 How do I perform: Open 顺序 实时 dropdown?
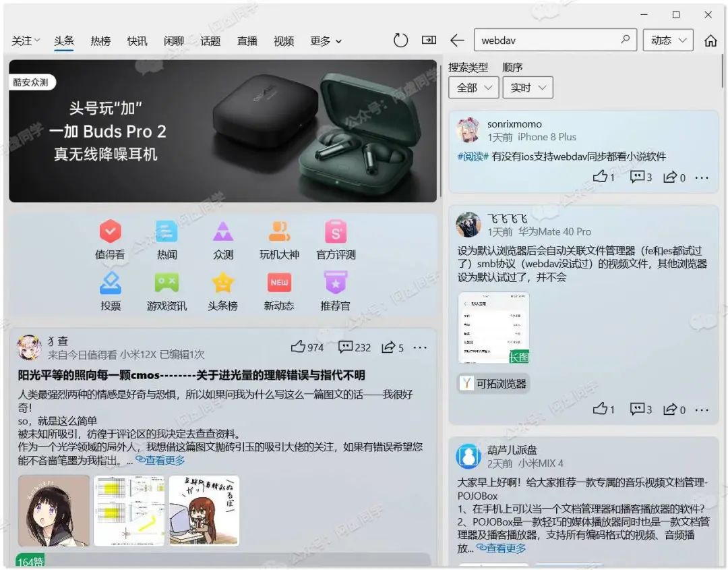pyautogui.click(x=528, y=87)
